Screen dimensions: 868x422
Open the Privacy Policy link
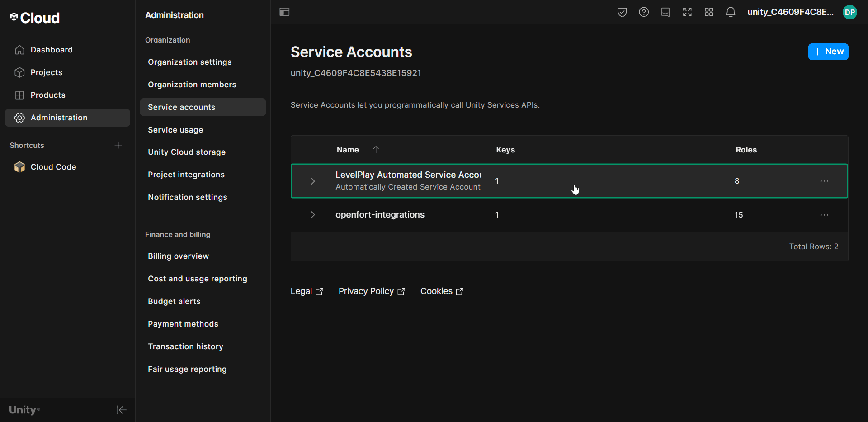(366, 291)
